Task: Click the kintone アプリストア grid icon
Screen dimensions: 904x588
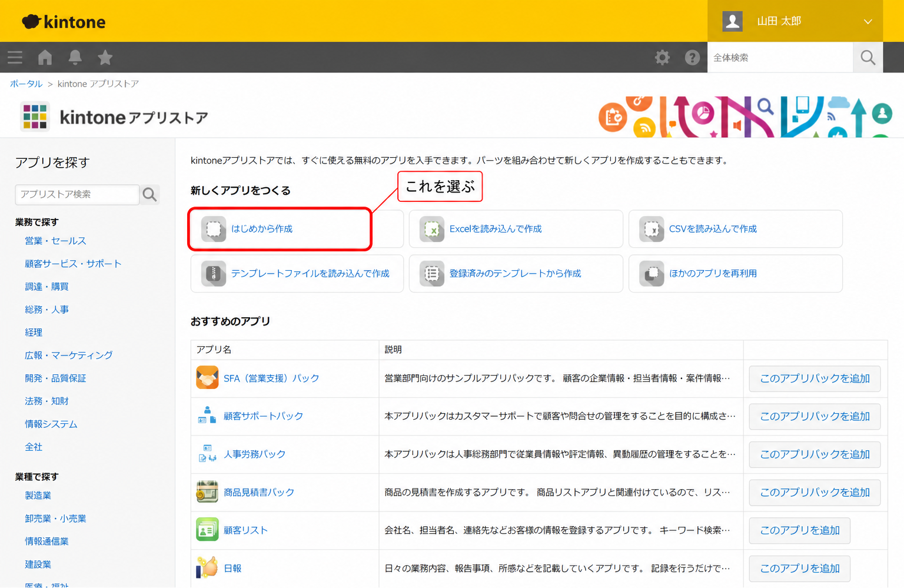Action: tap(35, 117)
